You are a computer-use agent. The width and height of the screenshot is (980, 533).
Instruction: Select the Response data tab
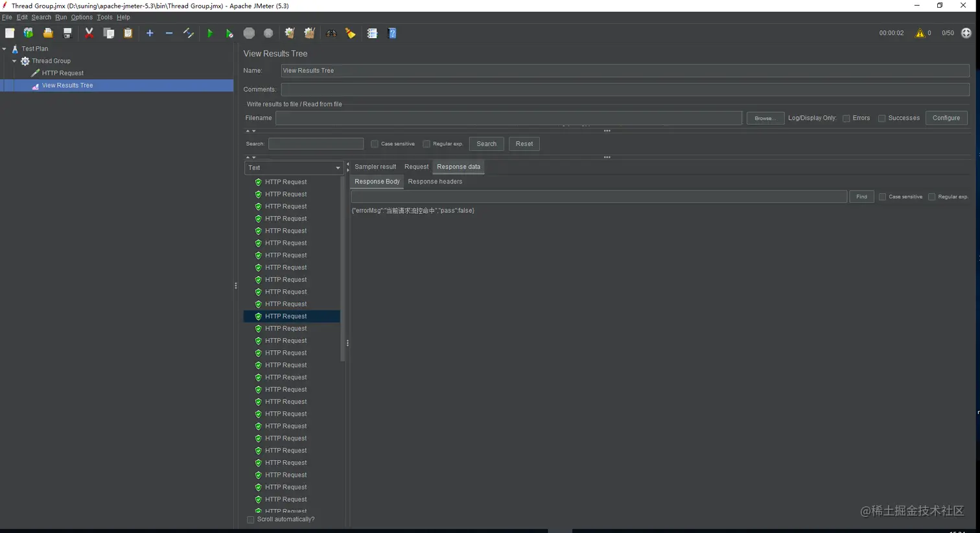pos(459,167)
